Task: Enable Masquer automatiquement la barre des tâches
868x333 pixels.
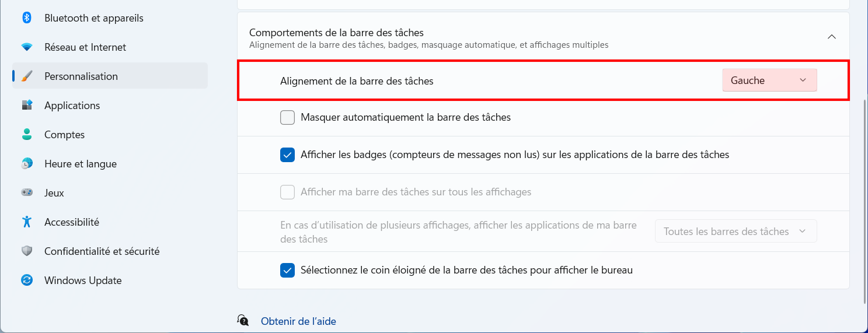Action: [x=287, y=118]
